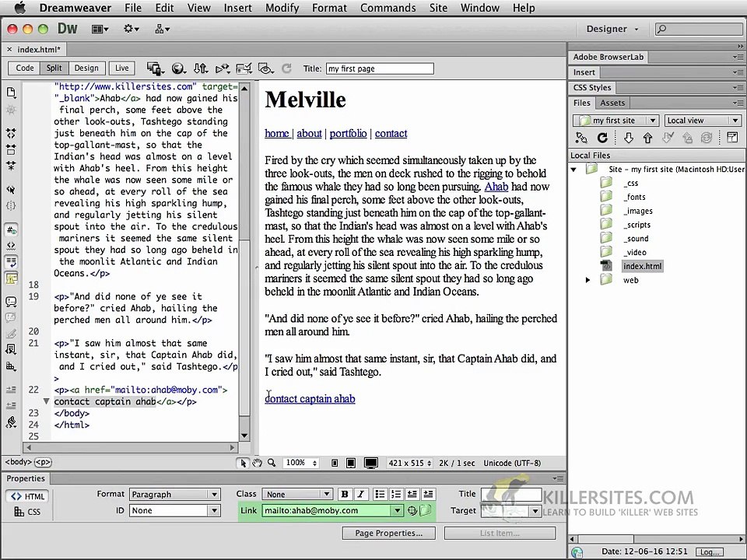Select the Hand tool in status bar
Viewport: 747px width, 560px height.
pyautogui.click(x=258, y=463)
